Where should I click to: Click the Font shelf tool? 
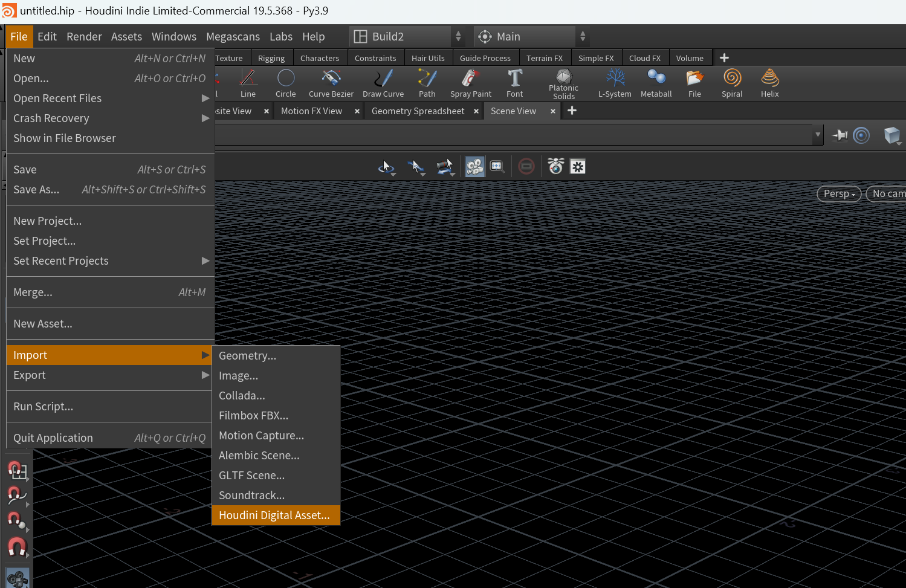pyautogui.click(x=515, y=83)
